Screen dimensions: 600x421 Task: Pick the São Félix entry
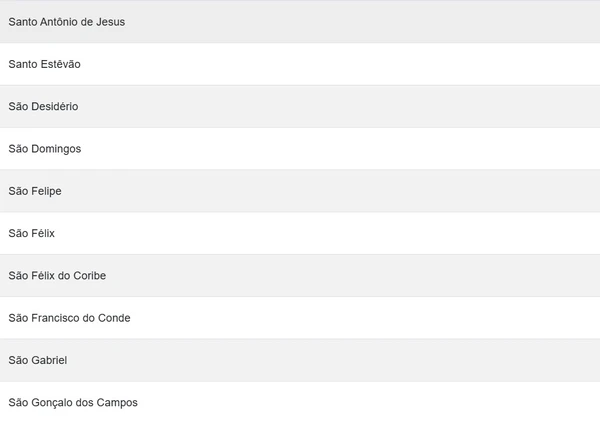[32, 233]
